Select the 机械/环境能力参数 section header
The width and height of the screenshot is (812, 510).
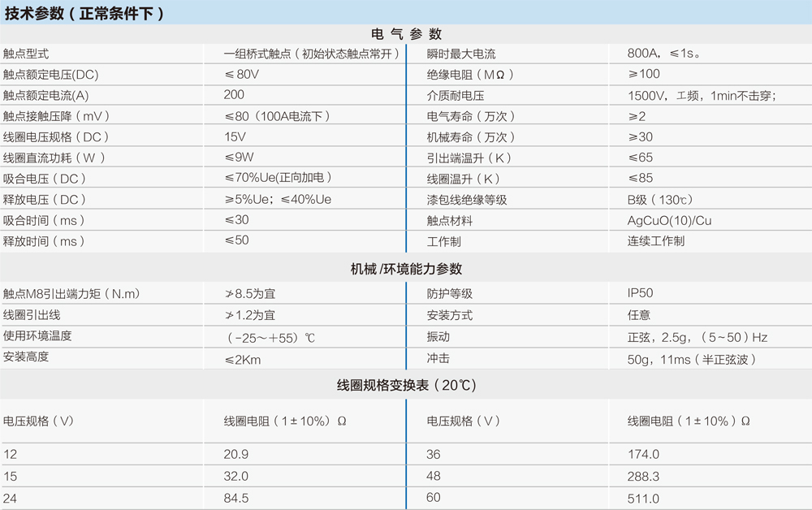(405, 270)
